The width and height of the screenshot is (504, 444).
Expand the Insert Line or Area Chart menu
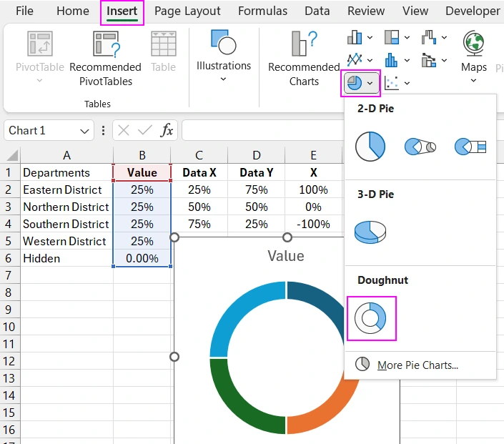[362, 59]
